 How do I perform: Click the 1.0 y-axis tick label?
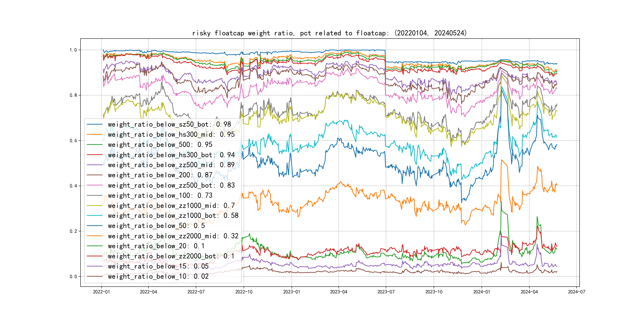(73, 50)
